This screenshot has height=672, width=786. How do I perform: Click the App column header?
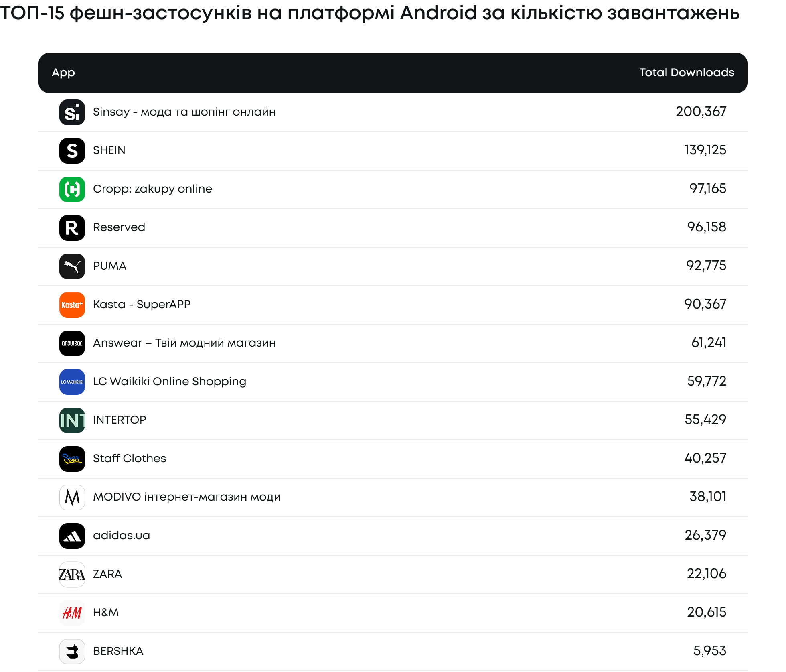(x=63, y=73)
